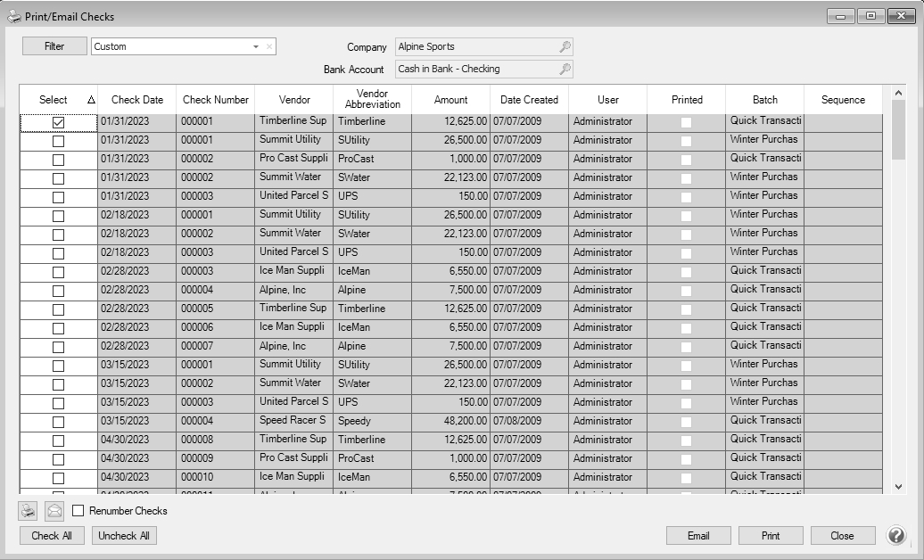Click the printer icon above Check All
Viewport: 924px width, 560px height.
[x=29, y=511]
